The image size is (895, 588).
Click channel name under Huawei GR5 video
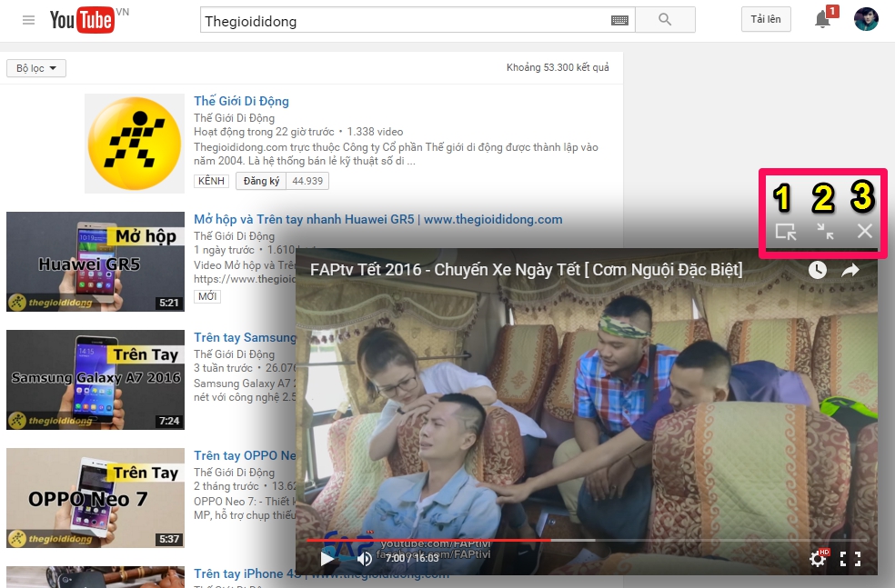[x=234, y=236]
